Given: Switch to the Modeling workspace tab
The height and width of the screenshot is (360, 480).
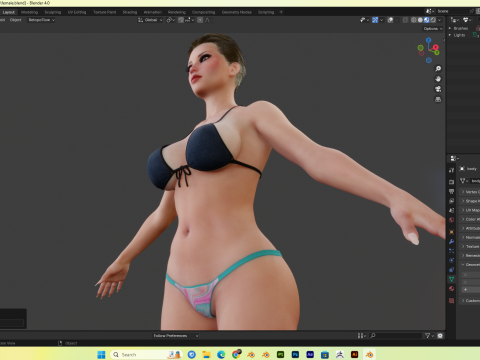Looking at the screenshot, I should 29,12.
